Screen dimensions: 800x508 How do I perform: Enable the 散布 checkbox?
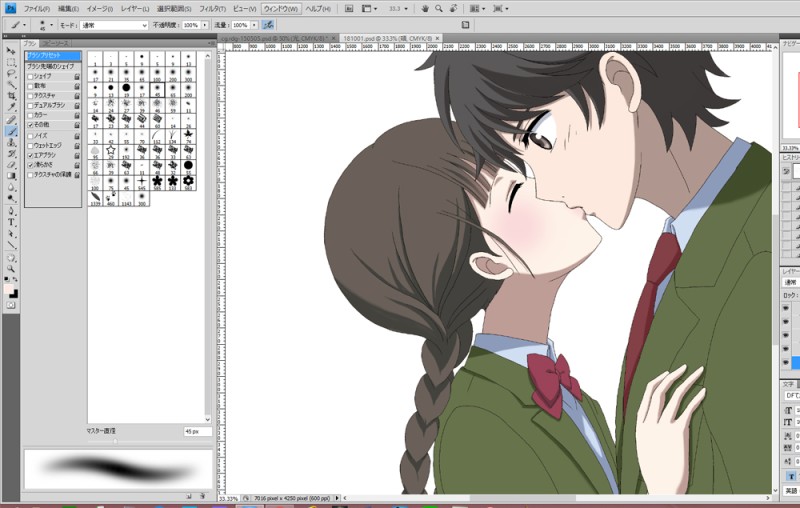pyautogui.click(x=30, y=86)
